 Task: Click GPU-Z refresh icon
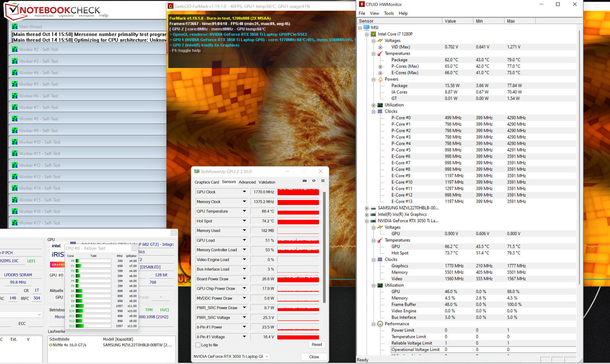point(314,181)
